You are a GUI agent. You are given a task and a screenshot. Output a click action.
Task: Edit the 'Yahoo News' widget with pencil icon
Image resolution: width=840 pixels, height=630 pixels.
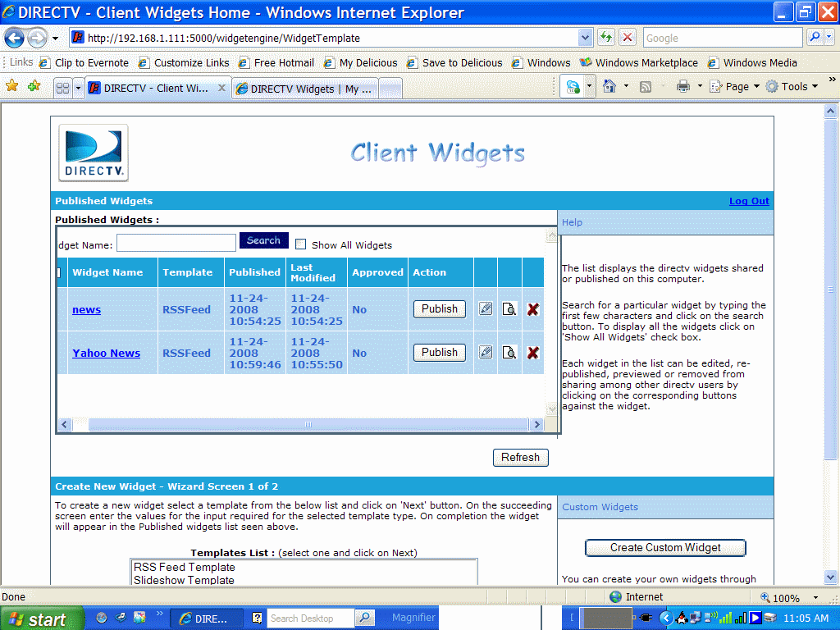486,353
